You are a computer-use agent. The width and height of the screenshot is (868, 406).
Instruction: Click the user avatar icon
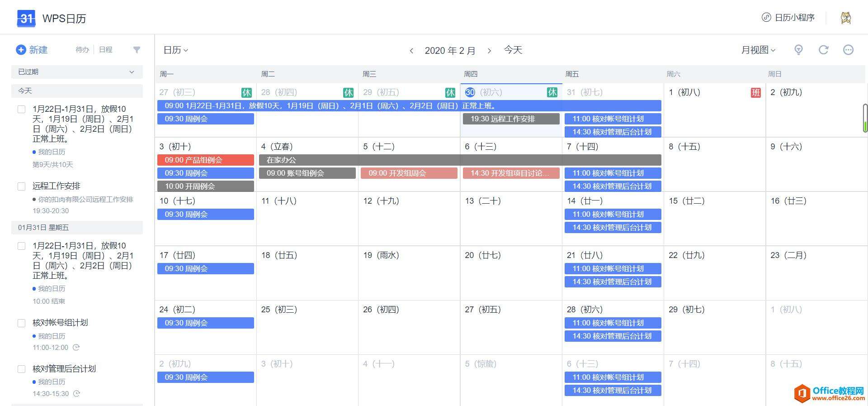point(846,18)
